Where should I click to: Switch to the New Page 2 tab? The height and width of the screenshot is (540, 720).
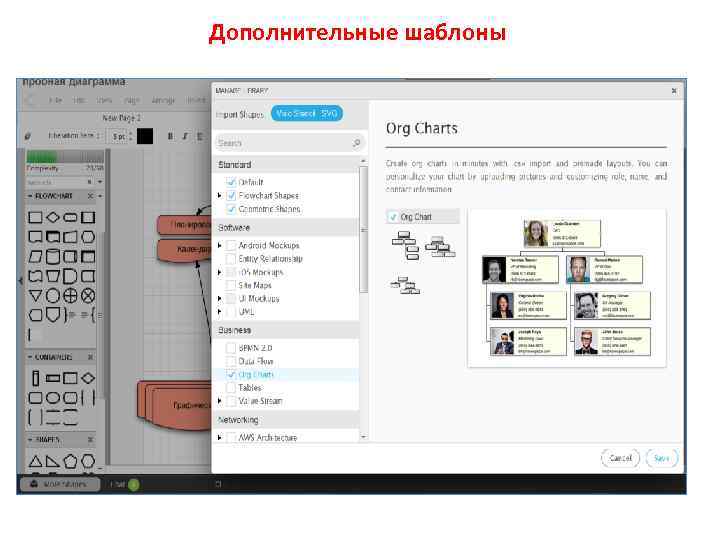(x=121, y=118)
